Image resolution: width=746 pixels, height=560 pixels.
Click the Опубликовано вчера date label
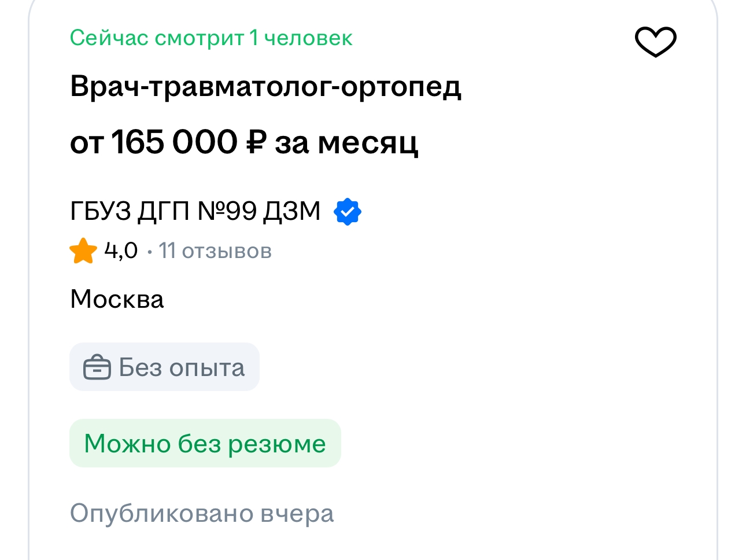point(202,513)
